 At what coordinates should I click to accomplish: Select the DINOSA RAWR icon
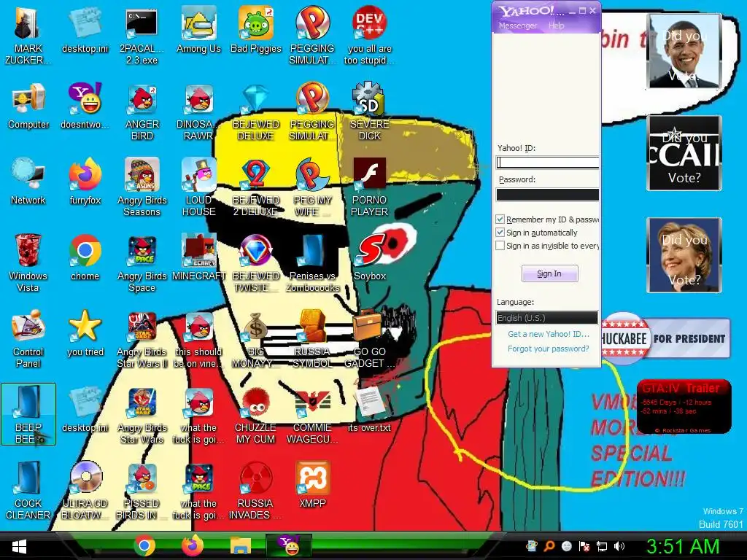198,111
